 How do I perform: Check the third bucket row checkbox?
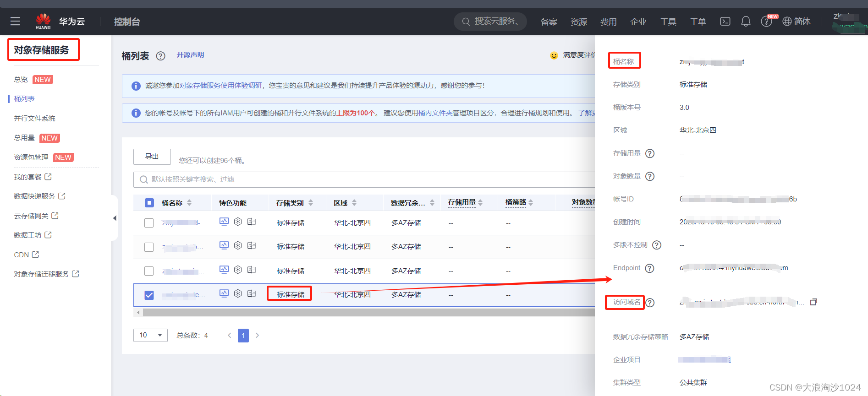149,271
